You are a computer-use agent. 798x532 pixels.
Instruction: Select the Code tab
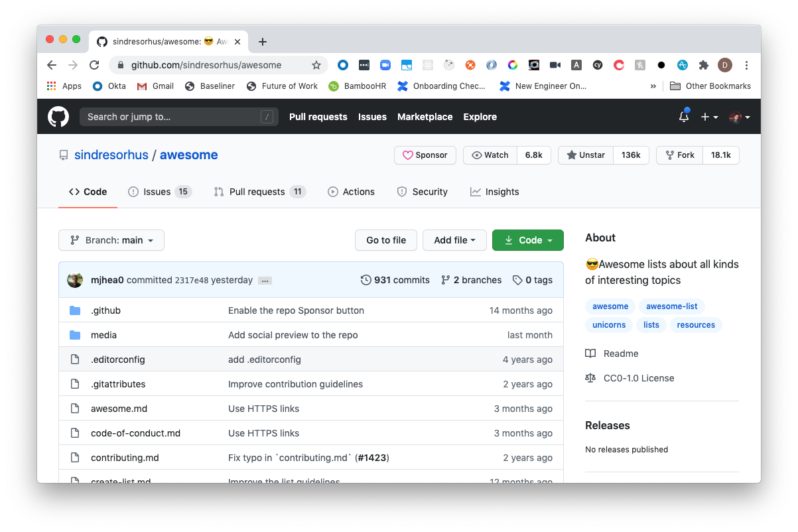(88, 192)
